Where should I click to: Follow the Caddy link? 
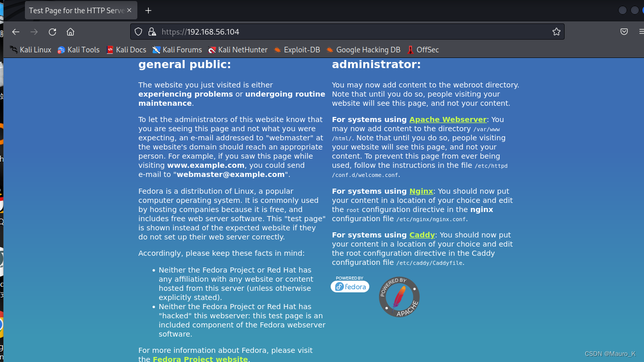point(422,235)
